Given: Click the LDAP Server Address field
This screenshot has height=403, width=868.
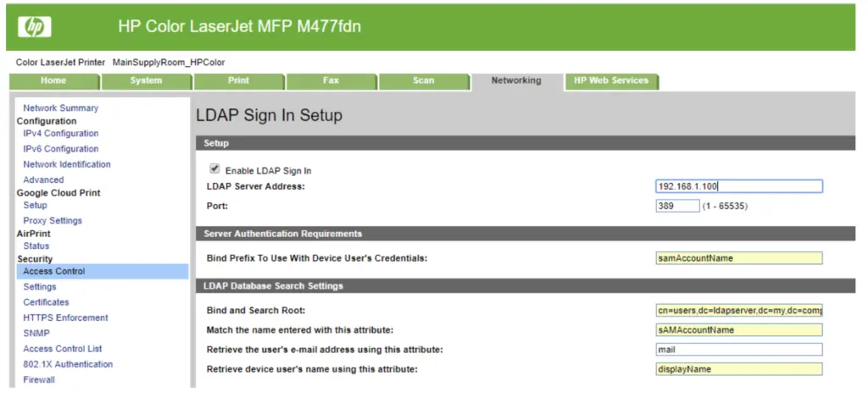Looking at the screenshot, I should (739, 186).
